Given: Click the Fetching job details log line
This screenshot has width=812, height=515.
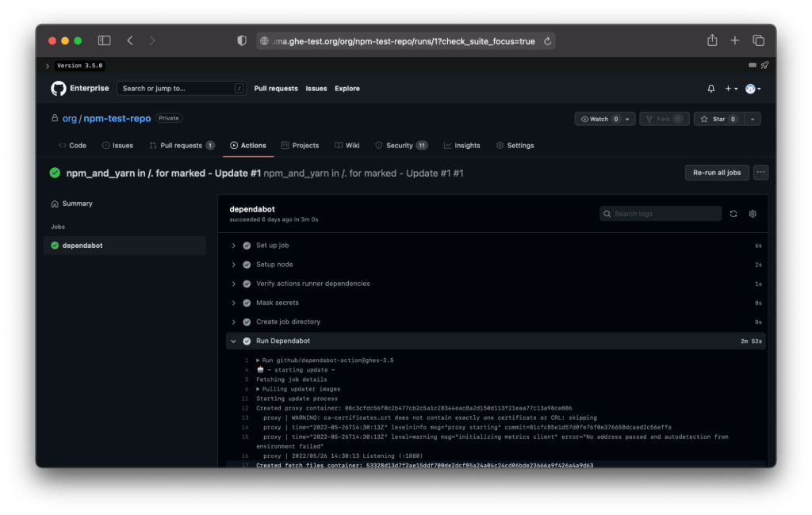Looking at the screenshot, I should coord(292,380).
